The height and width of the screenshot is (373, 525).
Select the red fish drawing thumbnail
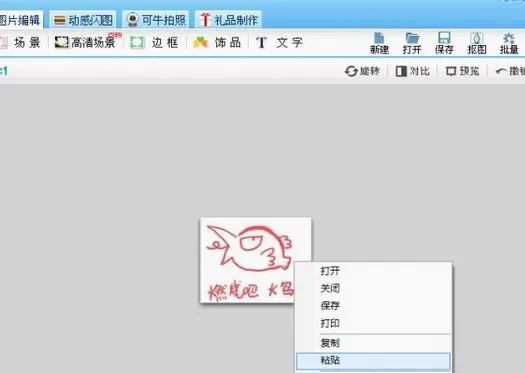(x=256, y=260)
